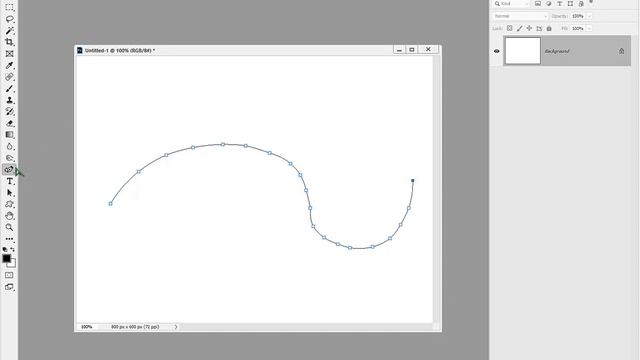The height and width of the screenshot is (360, 640).
Task: Filter layers by type layers
Action: [x=560, y=4]
